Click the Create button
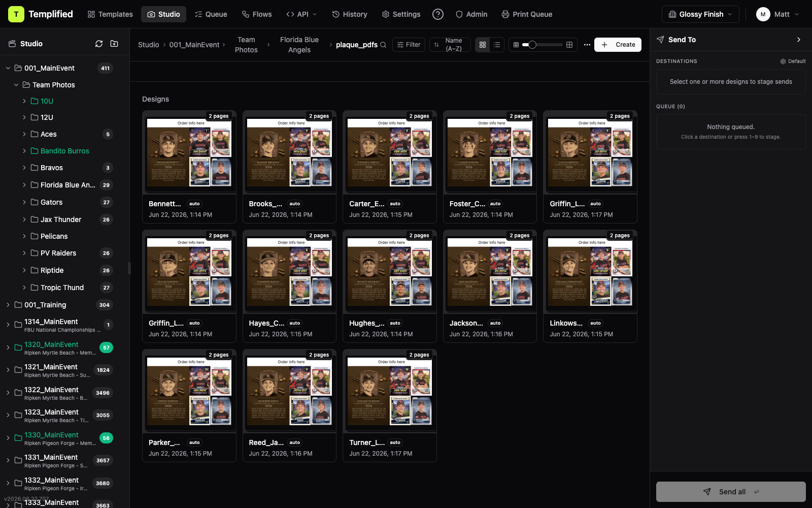812x508 pixels. point(618,45)
